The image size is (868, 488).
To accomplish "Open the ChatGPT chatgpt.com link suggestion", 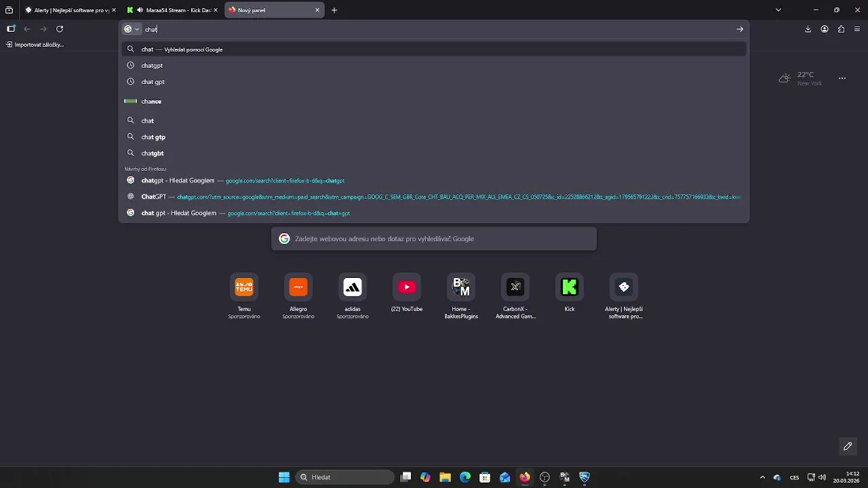I will coord(434,197).
